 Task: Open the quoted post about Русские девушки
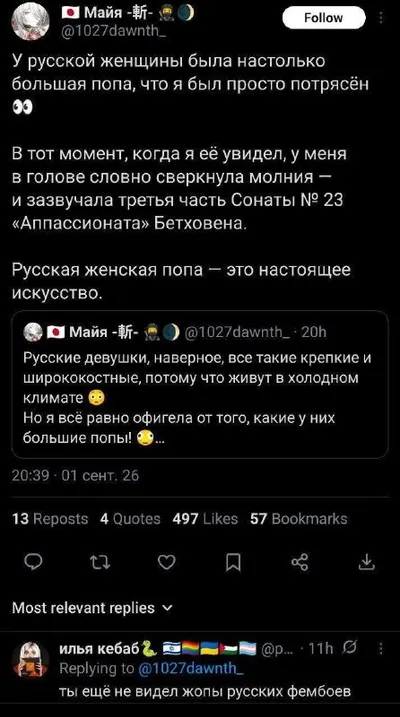pos(200,384)
